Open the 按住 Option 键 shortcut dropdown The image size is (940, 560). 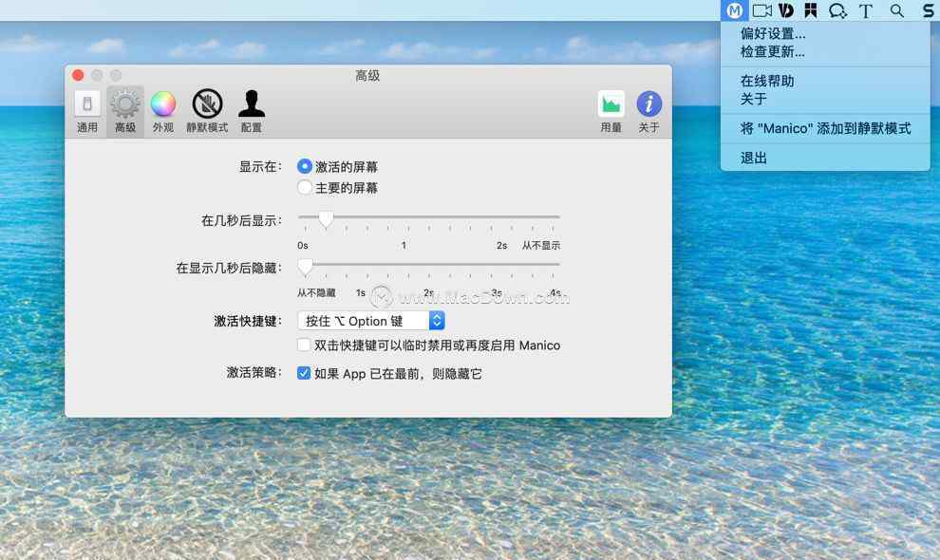(371, 321)
